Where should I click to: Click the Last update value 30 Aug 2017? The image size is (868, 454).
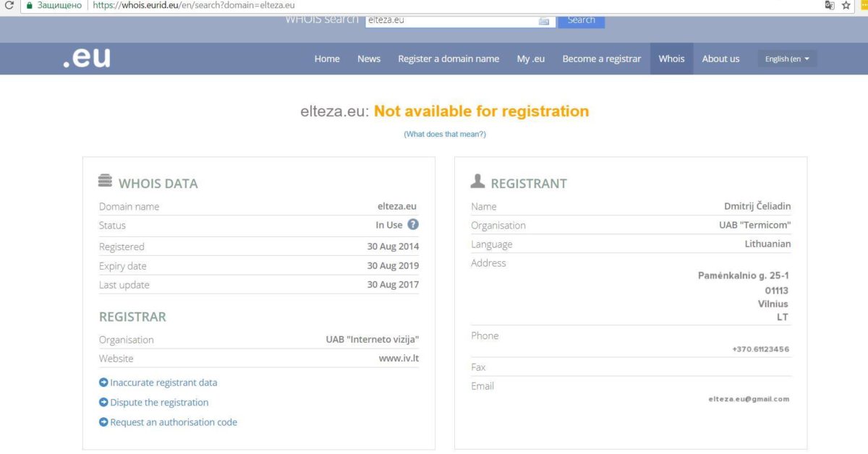[x=393, y=285]
